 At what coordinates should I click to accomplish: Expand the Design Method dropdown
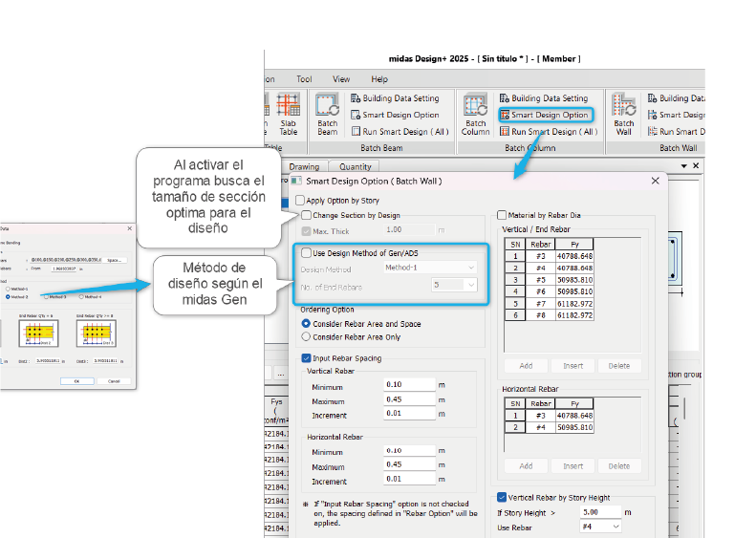[428, 269]
